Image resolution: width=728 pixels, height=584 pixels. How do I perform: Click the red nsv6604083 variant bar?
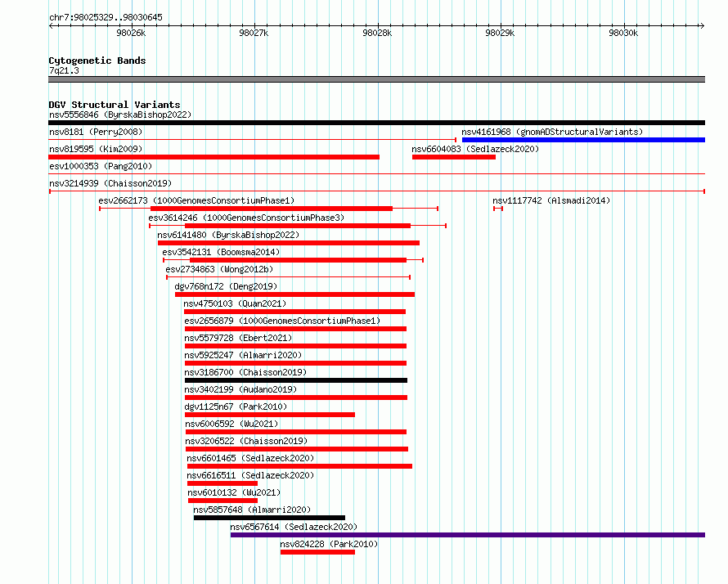454,157
